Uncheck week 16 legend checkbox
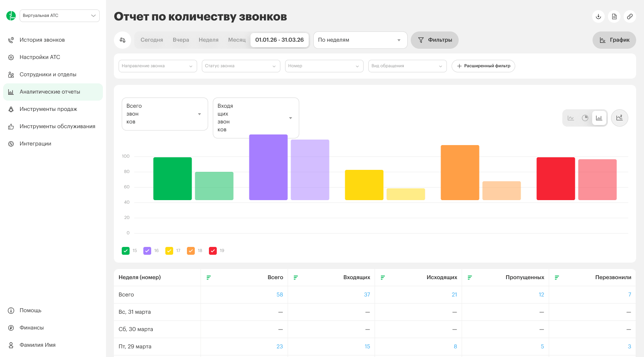The height and width of the screenshot is (357, 644). pos(147,251)
